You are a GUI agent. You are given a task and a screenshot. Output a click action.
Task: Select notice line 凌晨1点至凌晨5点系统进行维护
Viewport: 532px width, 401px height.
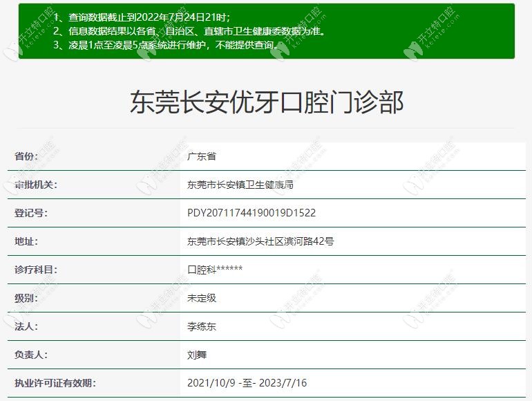pos(167,45)
